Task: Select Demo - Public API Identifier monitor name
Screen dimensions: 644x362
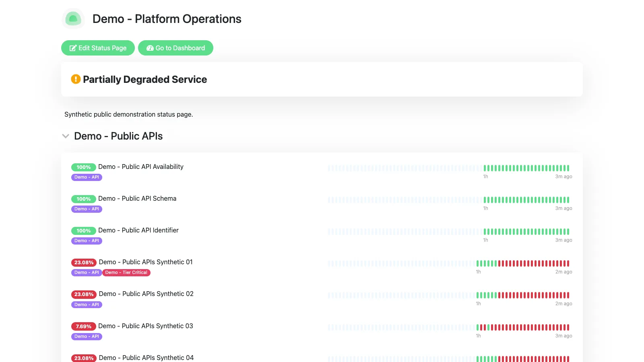Action: 138,230
